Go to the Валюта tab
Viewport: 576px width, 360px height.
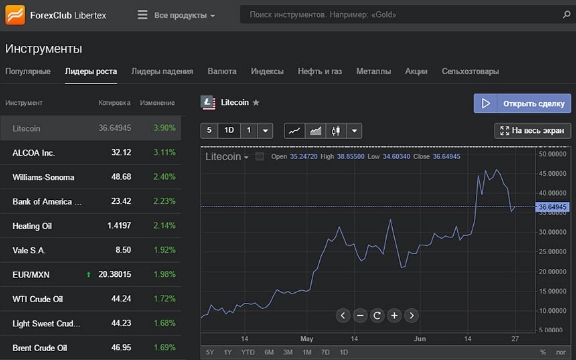(x=222, y=71)
